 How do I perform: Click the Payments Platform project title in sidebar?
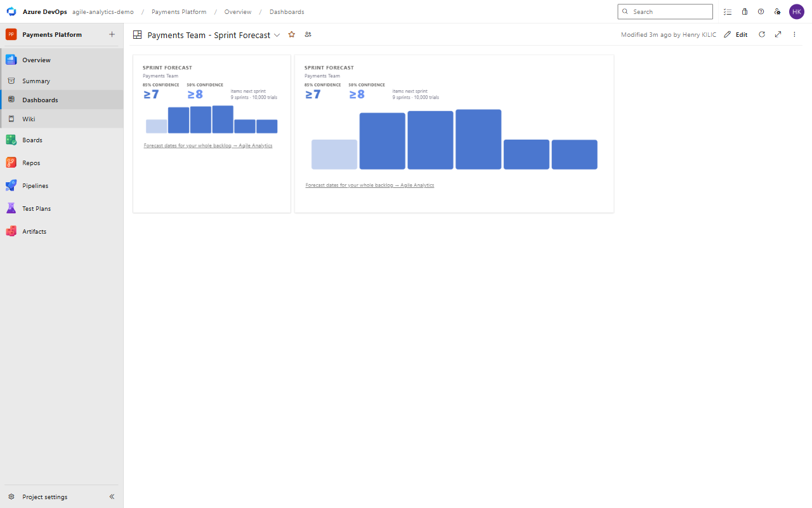(52, 34)
